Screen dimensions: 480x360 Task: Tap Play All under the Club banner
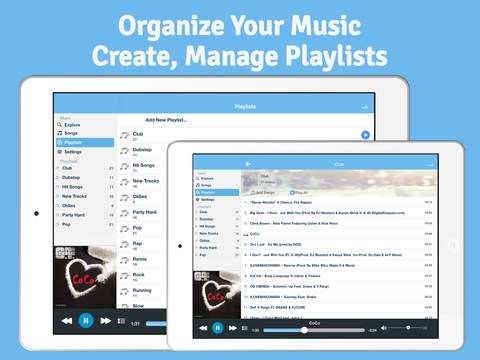(x=299, y=192)
